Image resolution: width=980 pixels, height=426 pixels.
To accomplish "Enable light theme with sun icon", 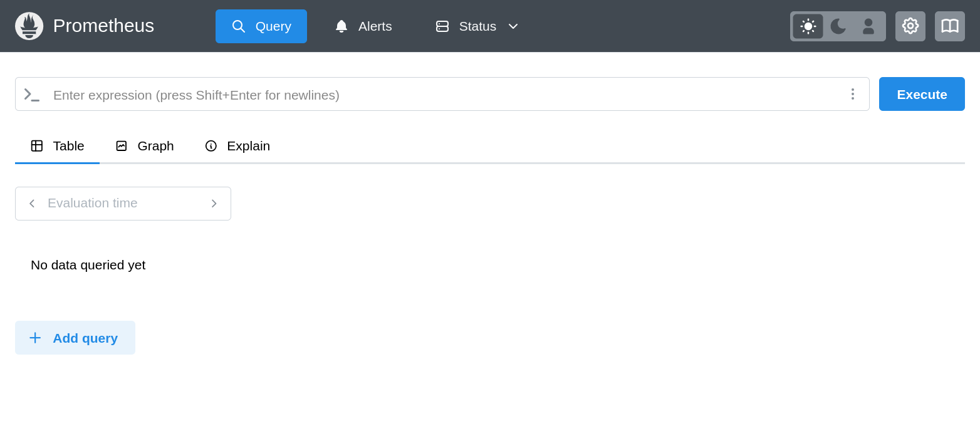I will point(808,26).
